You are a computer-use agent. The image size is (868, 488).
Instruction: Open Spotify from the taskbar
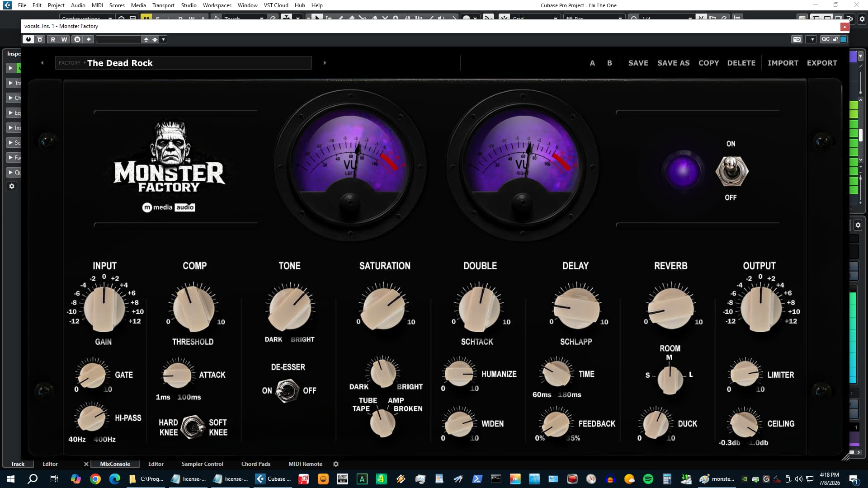(x=648, y=479)
